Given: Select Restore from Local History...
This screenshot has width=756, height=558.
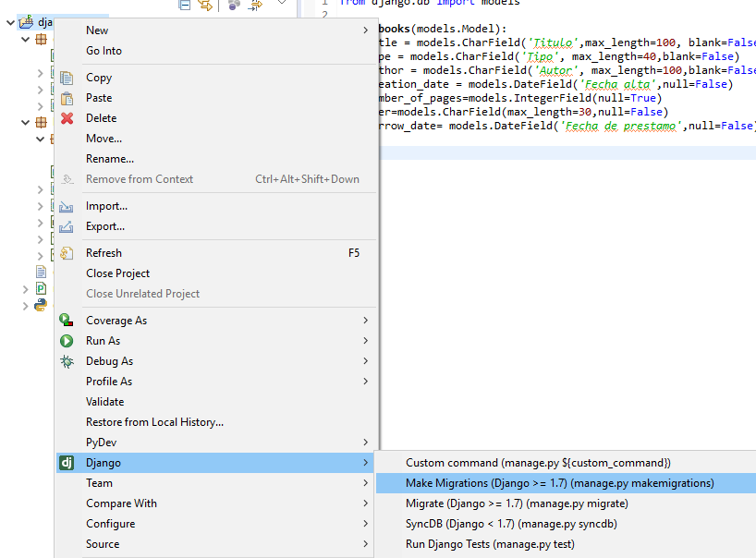Looking at the screenshot, I should [x=215, y=421].
